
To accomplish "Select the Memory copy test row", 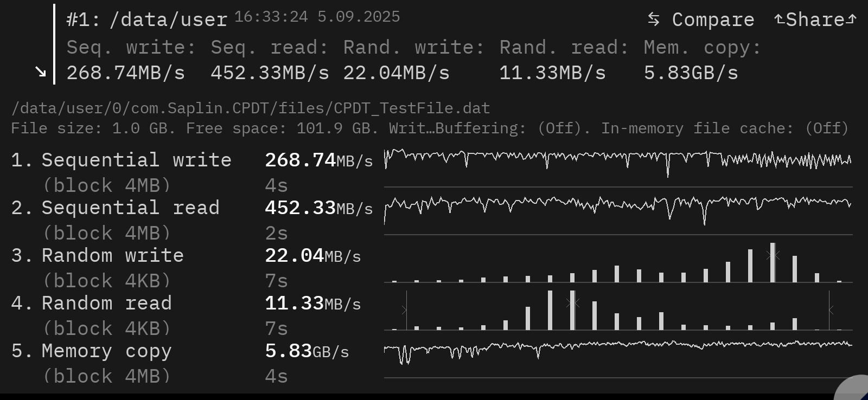I will pyautogui.click(x=432, y=363).
